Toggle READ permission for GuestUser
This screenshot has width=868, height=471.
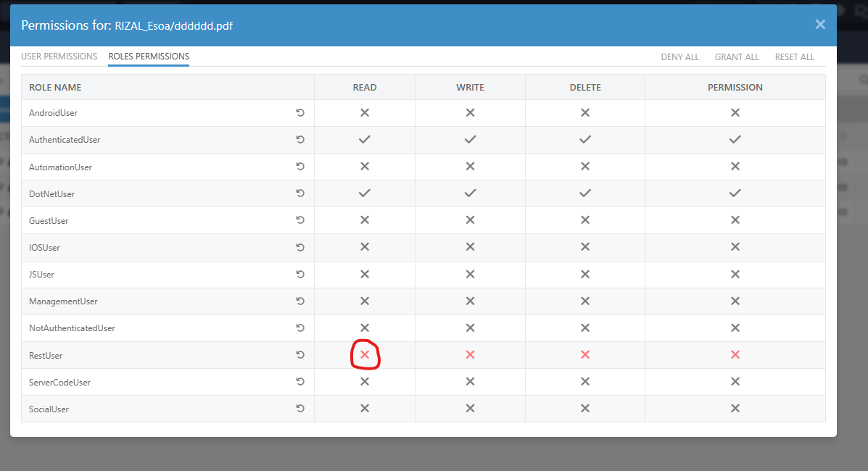point(365,220)
